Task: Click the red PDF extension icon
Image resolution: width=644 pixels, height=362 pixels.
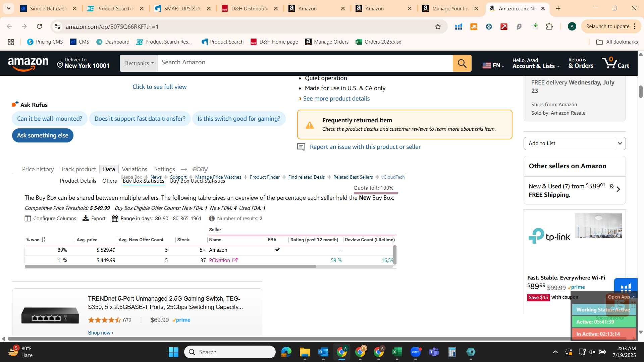Action: [x=504, y=26]
